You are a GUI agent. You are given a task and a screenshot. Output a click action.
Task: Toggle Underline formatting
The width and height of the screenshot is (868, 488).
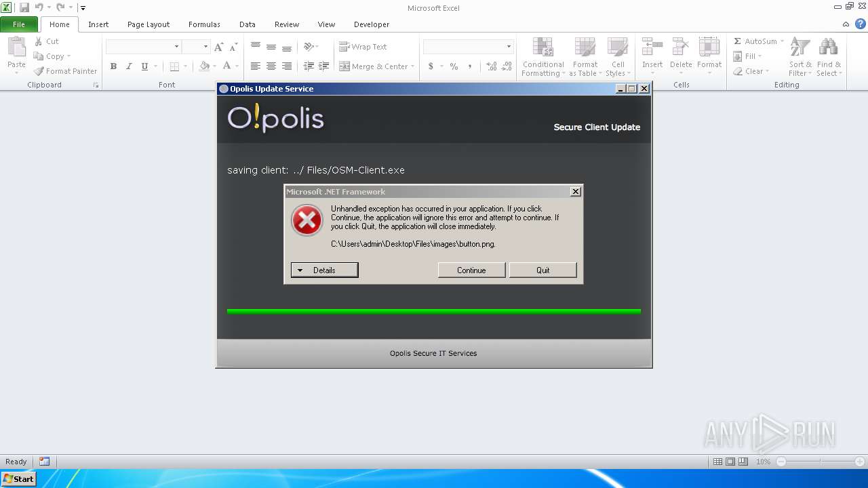pyautogui.click(x=144, y=66)
